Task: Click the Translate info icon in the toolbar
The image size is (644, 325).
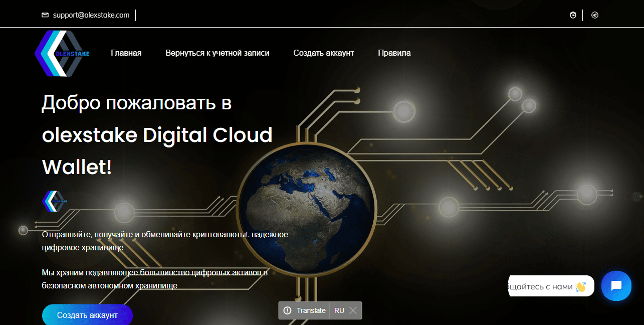Action: pos(287,310)
